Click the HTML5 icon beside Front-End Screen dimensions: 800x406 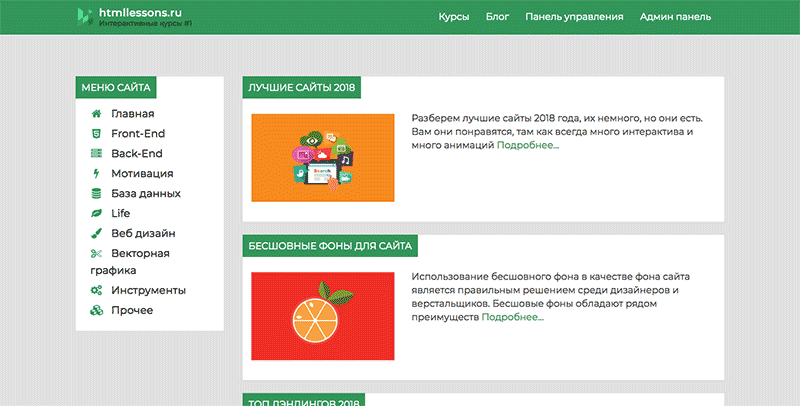coord(96,134)
